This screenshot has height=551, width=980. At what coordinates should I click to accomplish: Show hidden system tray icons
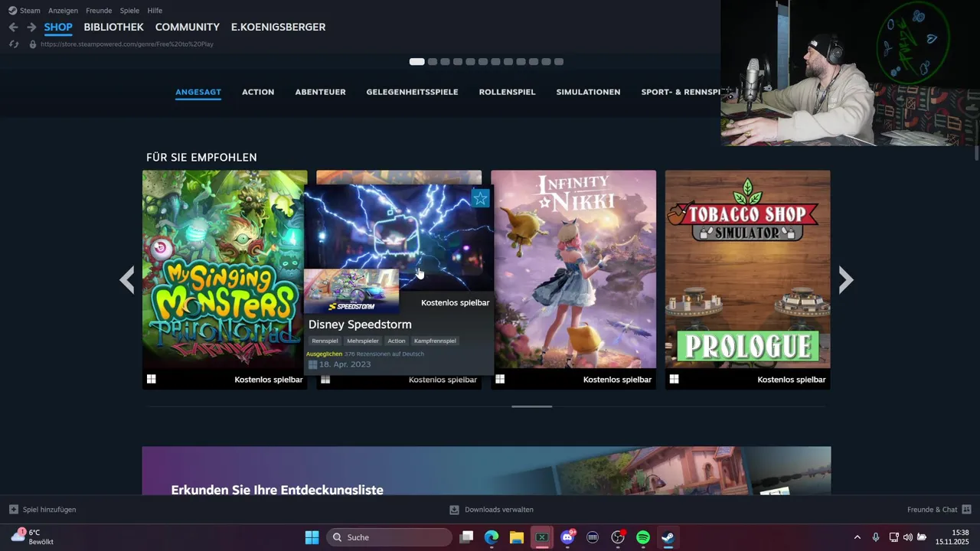click(857, 537)
